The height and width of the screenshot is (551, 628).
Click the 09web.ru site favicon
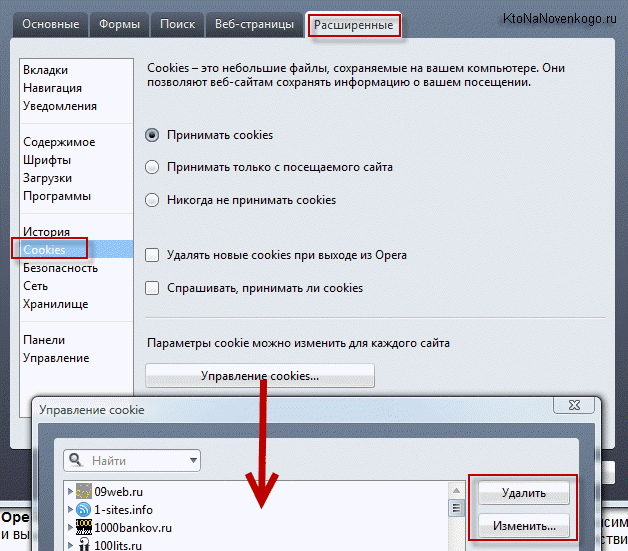84,491
